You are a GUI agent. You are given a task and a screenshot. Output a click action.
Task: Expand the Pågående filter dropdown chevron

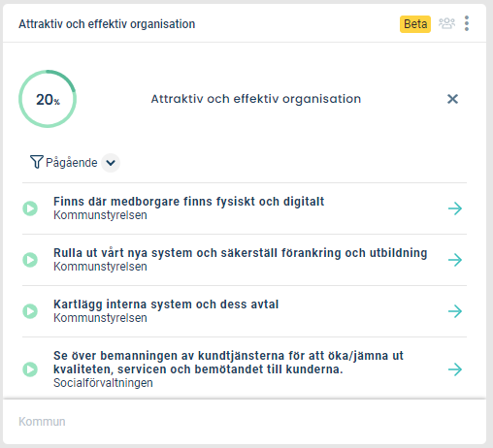111,163
